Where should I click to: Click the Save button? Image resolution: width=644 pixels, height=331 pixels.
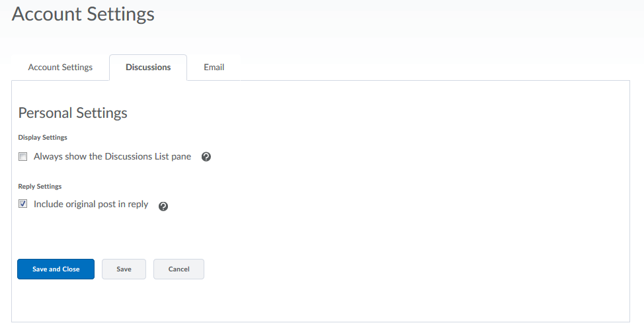124,269
